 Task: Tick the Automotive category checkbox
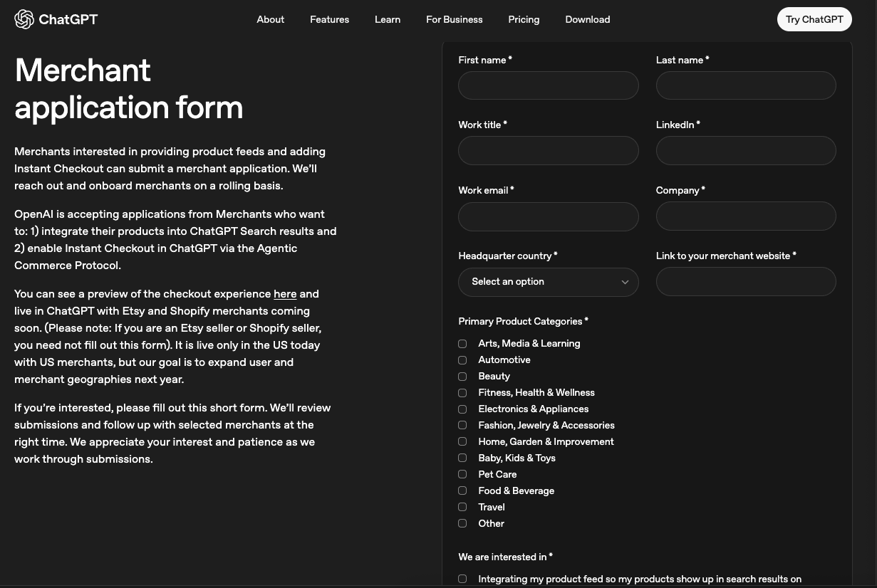point(462,360)
